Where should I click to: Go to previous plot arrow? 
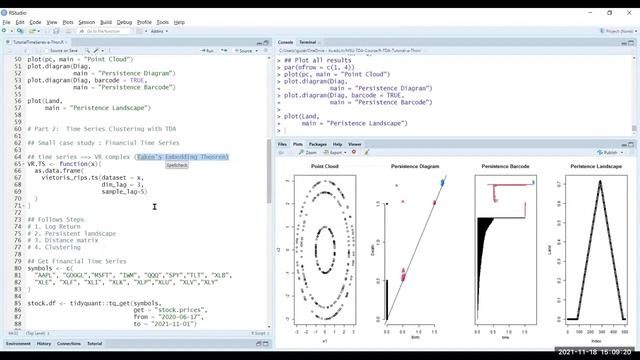pos(281,152)
